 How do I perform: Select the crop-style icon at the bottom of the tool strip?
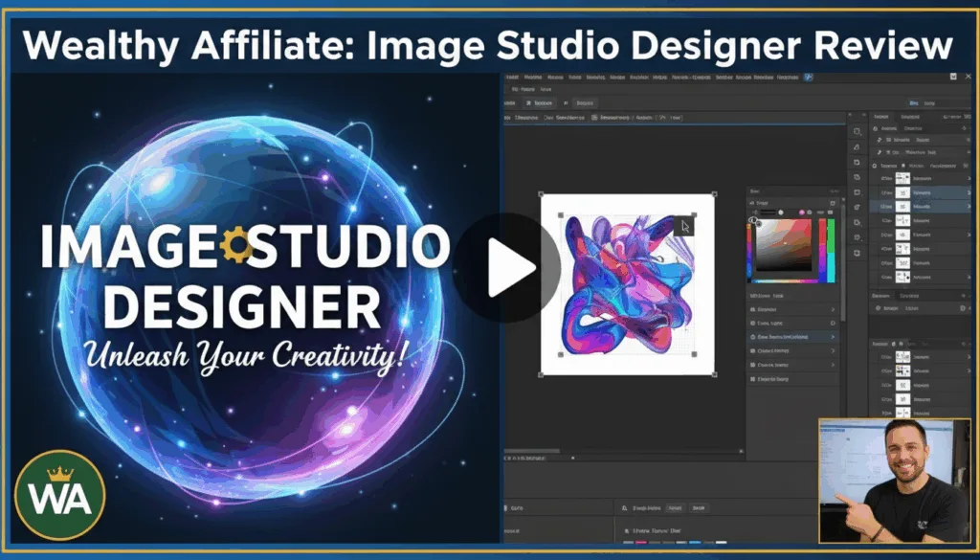pyautogui.click(x=857, y=251)
